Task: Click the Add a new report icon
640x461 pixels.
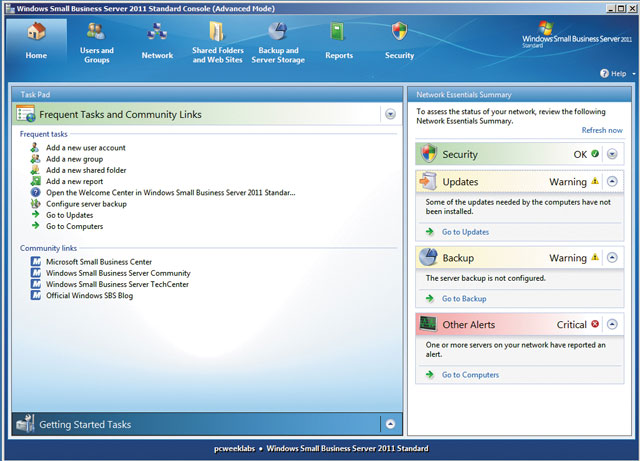Action: pyautogui.click(x=36, y=181)
